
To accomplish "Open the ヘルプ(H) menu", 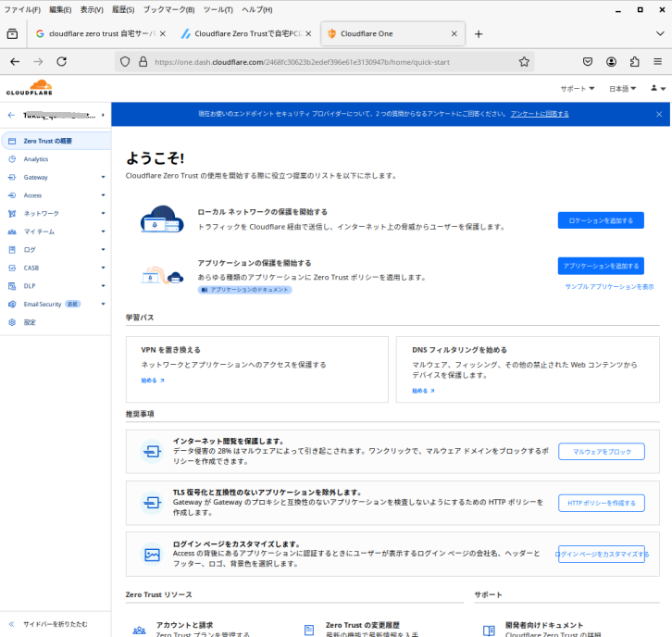I will pos(256,9).
